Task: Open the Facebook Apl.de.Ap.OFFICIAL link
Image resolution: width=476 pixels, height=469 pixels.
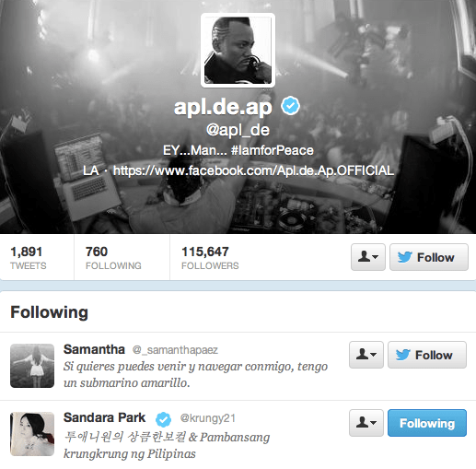Action: (x=253, y=170)
